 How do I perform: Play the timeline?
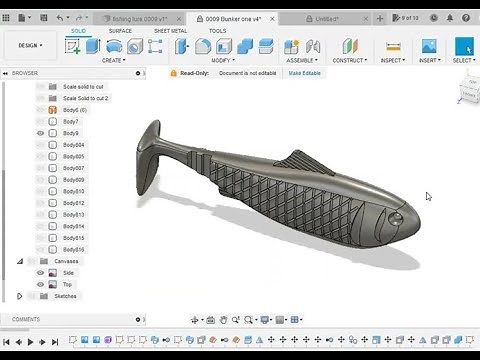(x=30, y=342)
